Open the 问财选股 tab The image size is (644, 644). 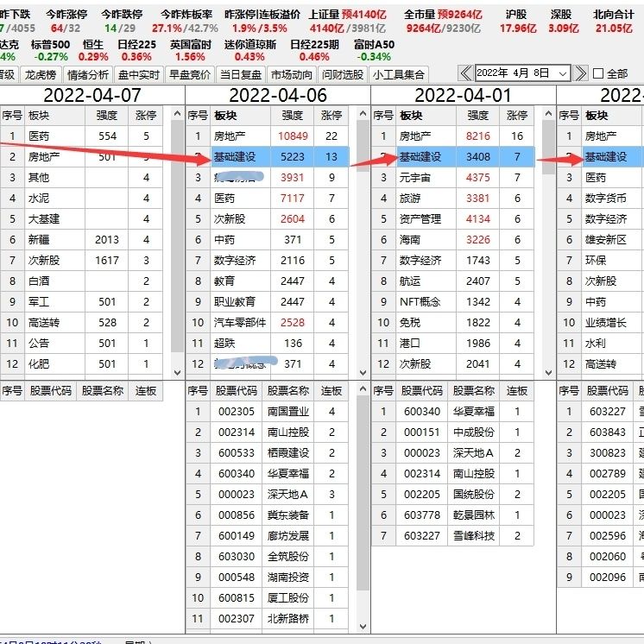click(343, 75)
